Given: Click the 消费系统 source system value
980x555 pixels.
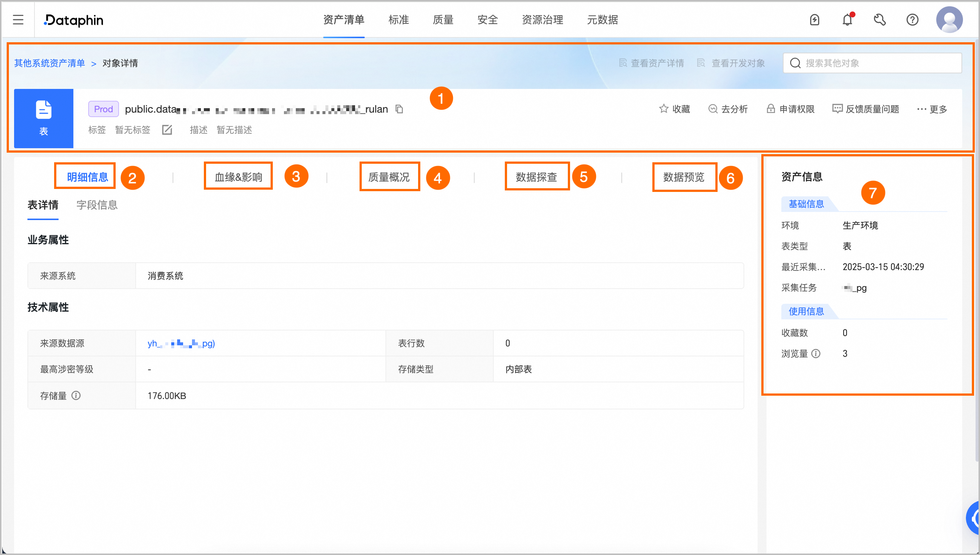Looking at the screenshot, I should pyautogui.click(x=165, y=276).
